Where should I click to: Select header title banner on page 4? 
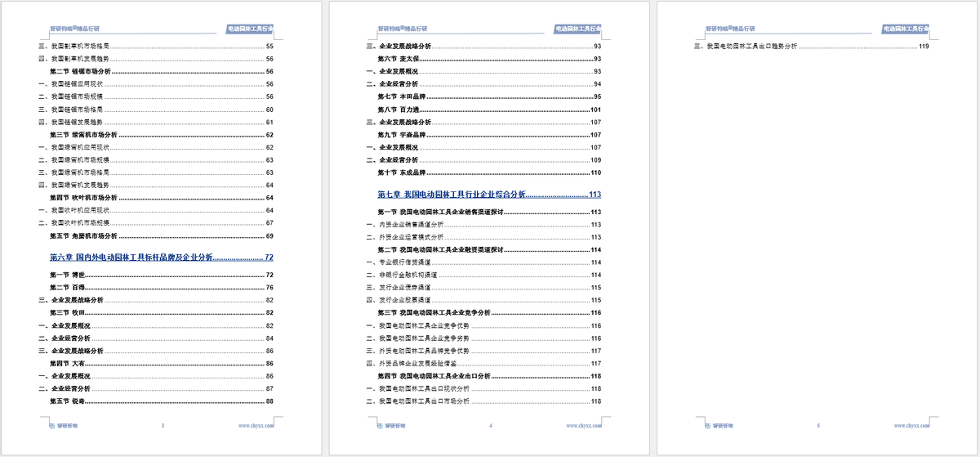tap(578, 29)
